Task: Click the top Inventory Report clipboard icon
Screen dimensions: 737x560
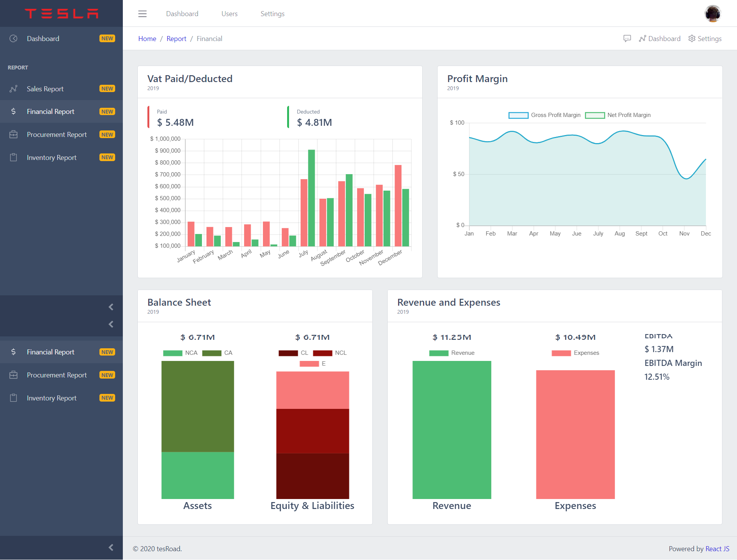Action: click(x=13, y=157)
